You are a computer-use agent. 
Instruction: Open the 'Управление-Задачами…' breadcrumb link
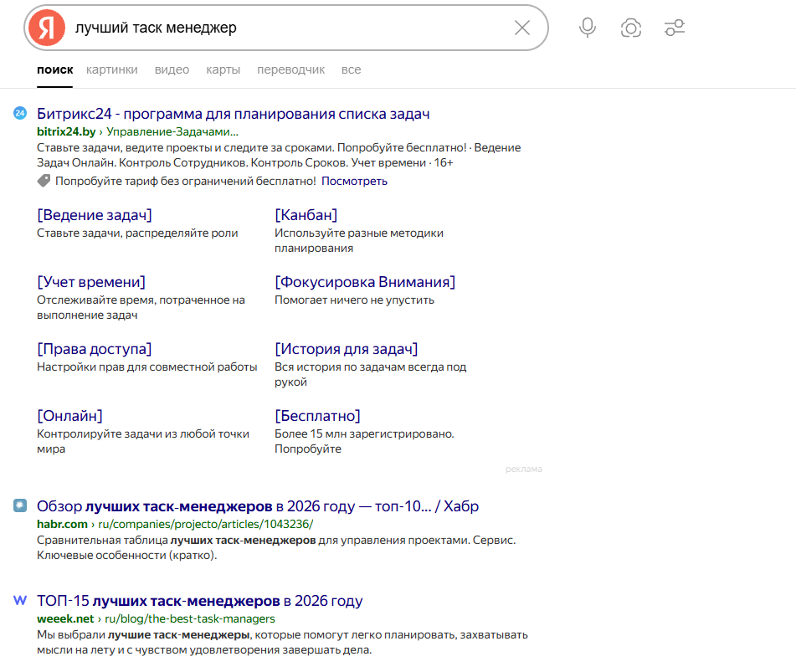tap(172, 132)
